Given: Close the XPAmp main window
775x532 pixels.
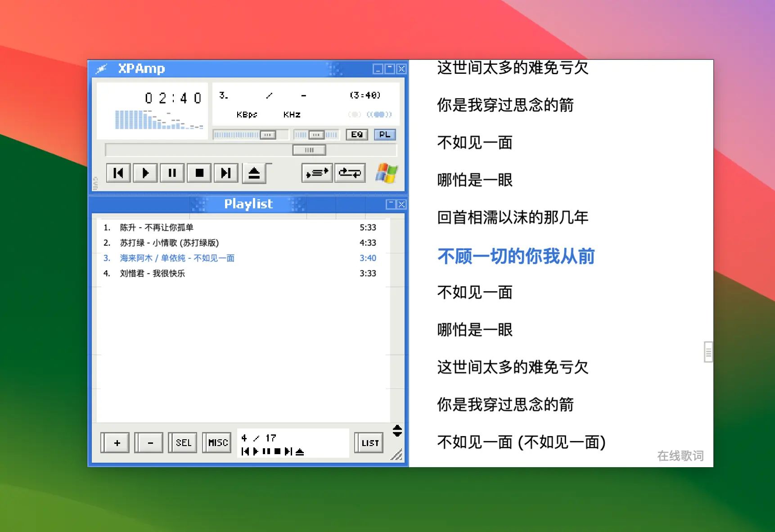Looking at the screenshot, I should point(401,69).
